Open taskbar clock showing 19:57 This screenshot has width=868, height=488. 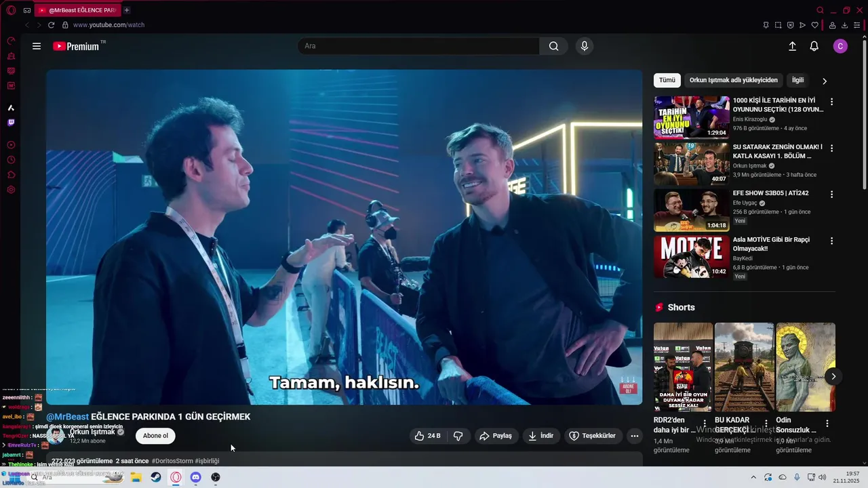(848, 477)
